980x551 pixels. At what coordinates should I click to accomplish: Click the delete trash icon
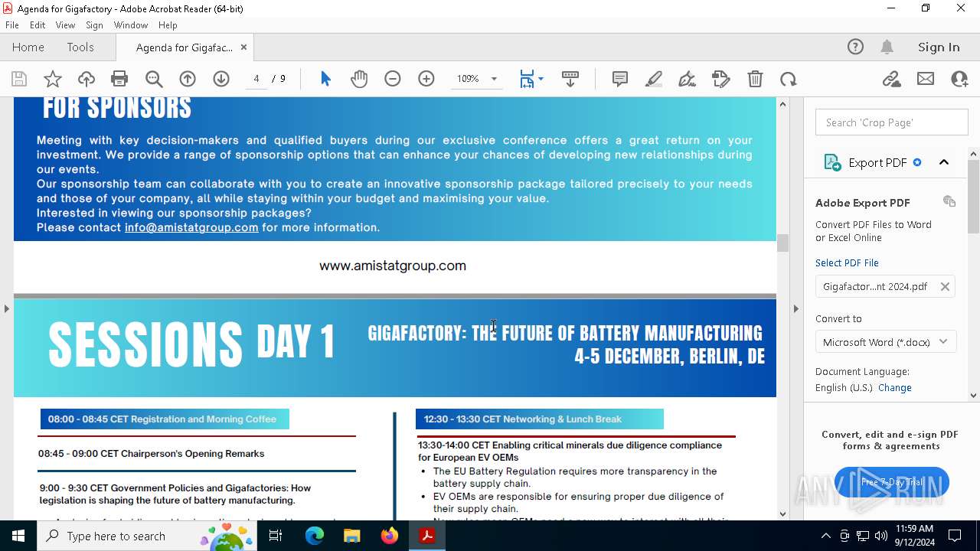[755, 79]
